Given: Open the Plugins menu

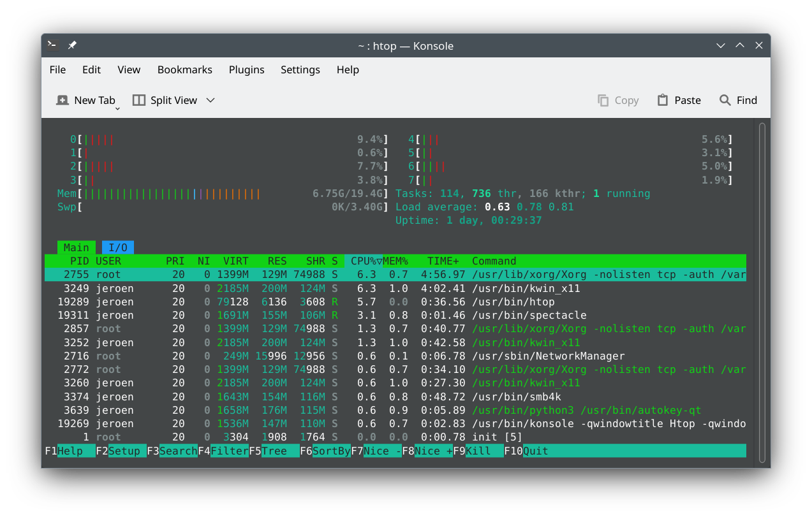Looking at the screenshot, I should pos(246,69).
